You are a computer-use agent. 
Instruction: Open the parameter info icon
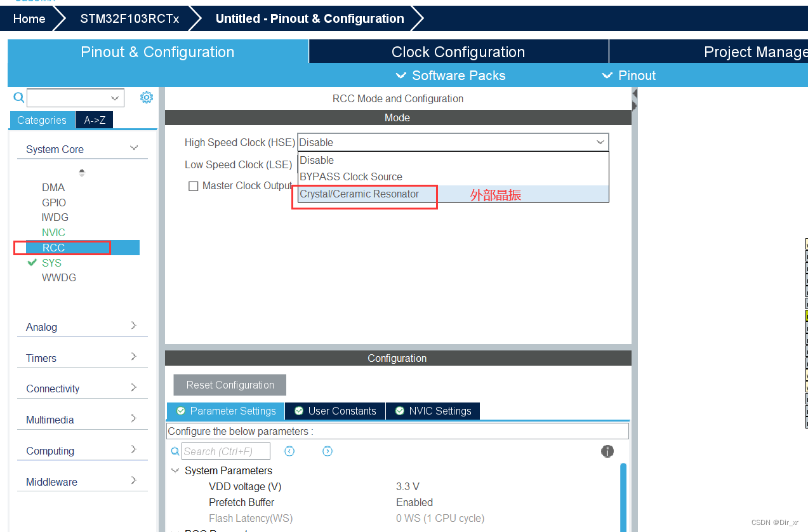click(x=607, y=451)
